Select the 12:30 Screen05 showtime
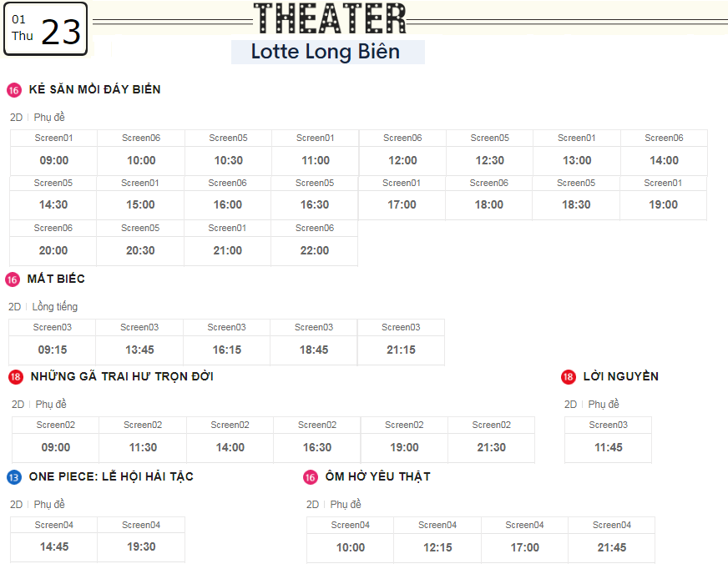Screen dimensions: 728x579 (x=490, y=153)
